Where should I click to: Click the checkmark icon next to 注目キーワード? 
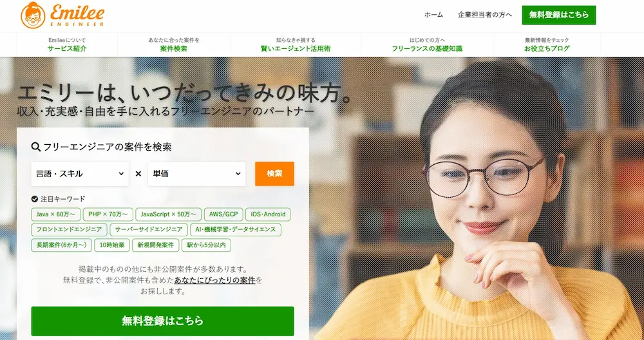click(35, 199)
